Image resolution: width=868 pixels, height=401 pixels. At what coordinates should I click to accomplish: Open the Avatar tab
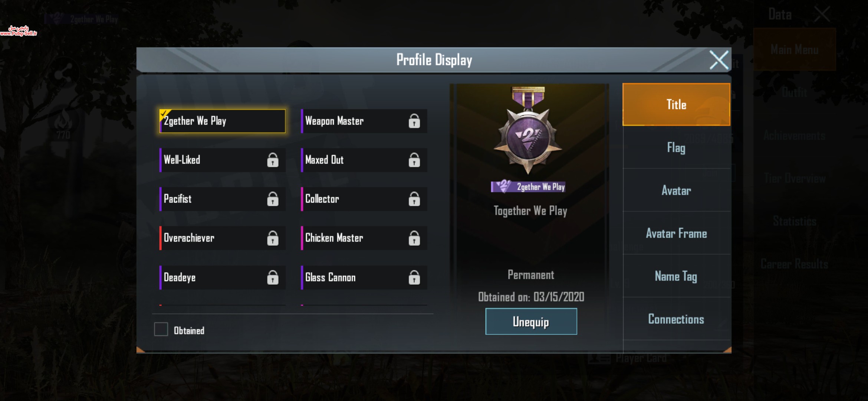point(676,190)
